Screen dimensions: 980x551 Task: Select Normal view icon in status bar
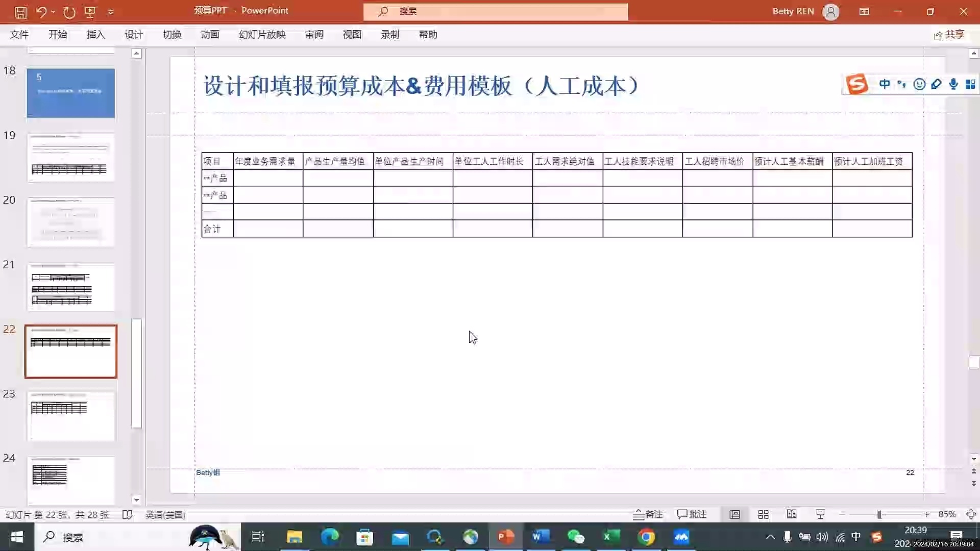(x=735, y=514)
